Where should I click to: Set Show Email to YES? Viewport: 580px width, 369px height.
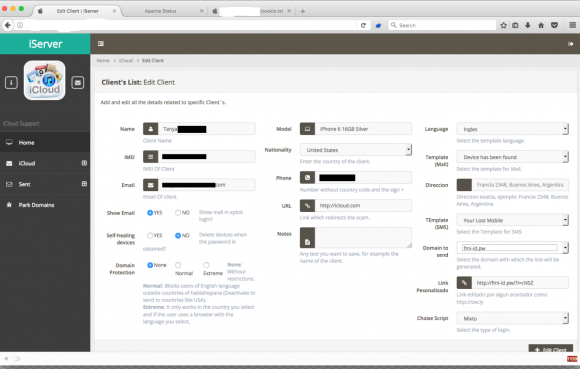click(150, 213)
